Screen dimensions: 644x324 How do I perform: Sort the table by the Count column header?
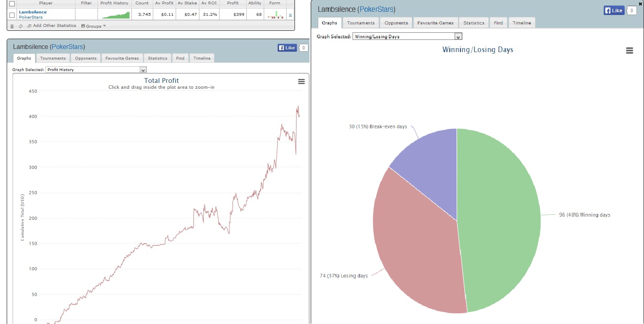point(142,3)
